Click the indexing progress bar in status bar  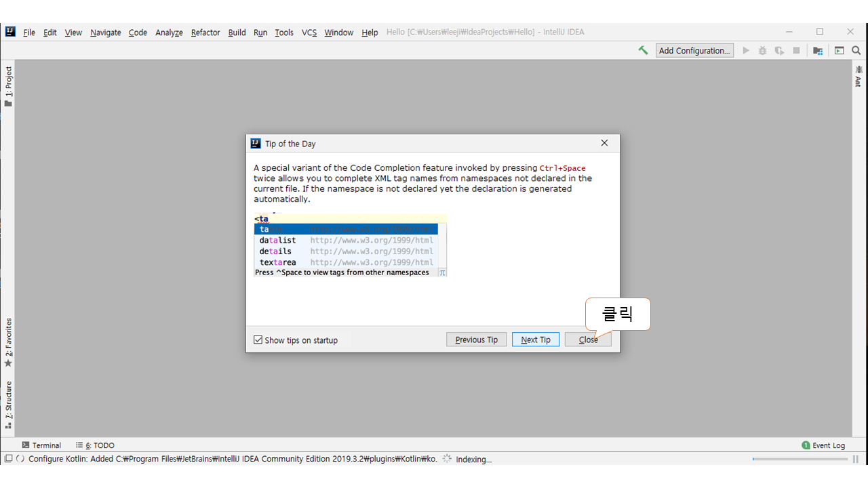tap(800, 459)
